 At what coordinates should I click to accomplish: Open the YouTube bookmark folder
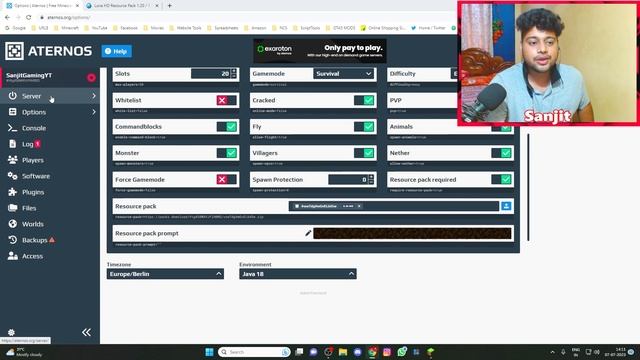point(96,28)
